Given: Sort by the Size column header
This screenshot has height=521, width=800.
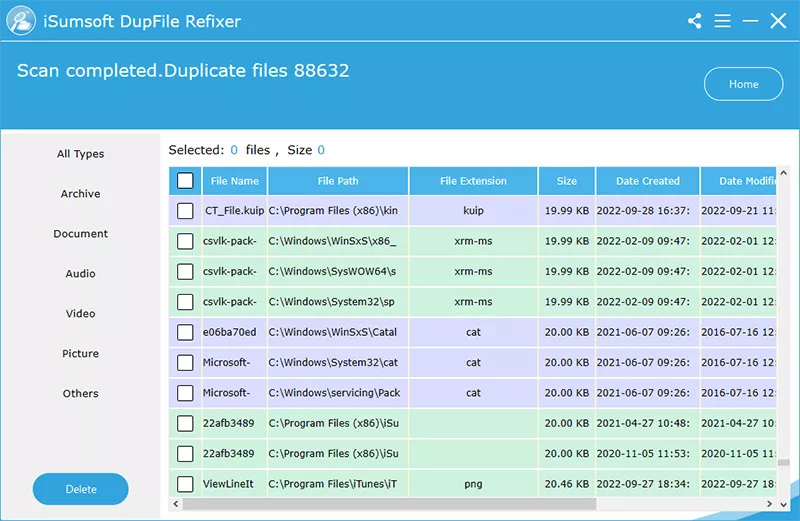Looking at the screenshot, I should [x=567, y=181].
